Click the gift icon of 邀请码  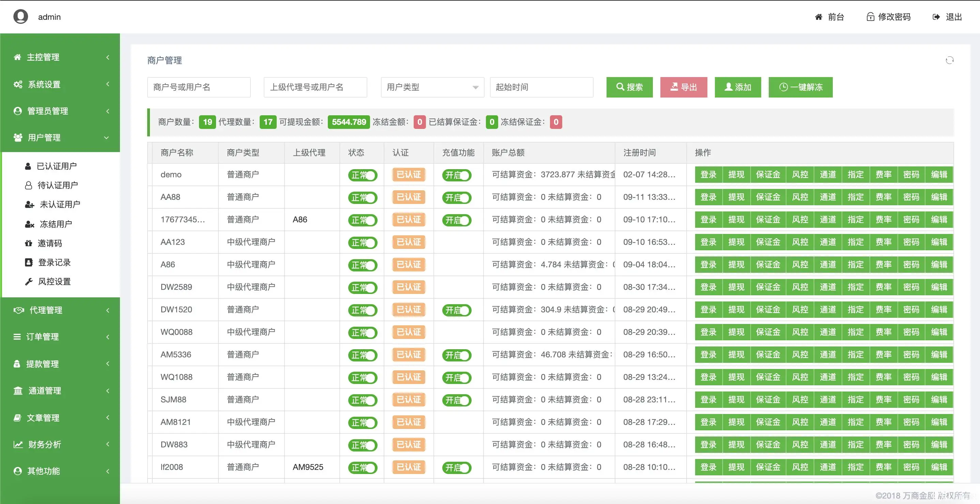point(28,243)
